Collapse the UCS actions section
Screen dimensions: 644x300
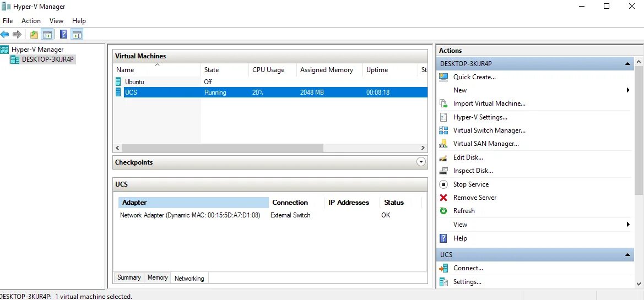click(627, 254)
